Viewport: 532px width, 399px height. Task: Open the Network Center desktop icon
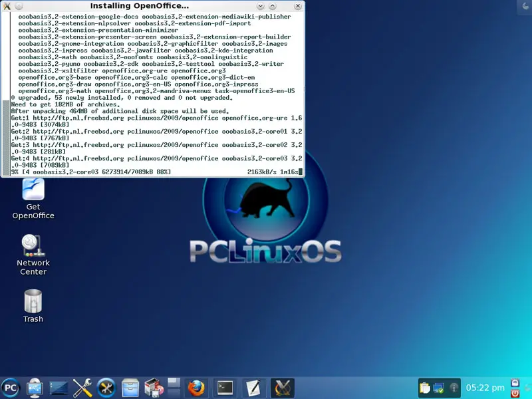tap(33, 255)
